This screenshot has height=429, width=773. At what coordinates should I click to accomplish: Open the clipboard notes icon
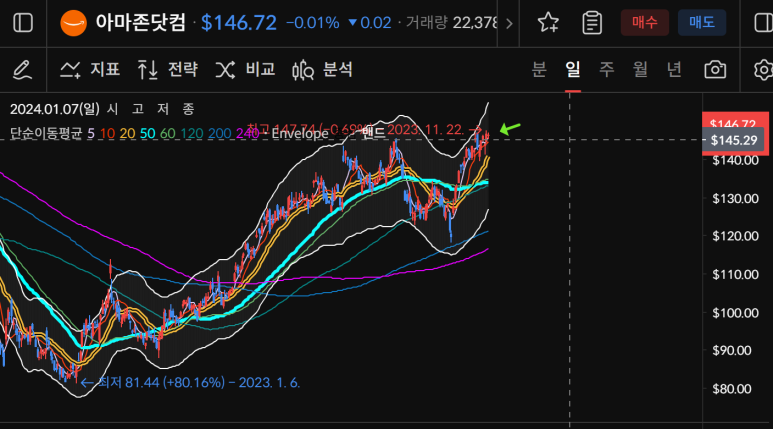(x=592, y=23)
